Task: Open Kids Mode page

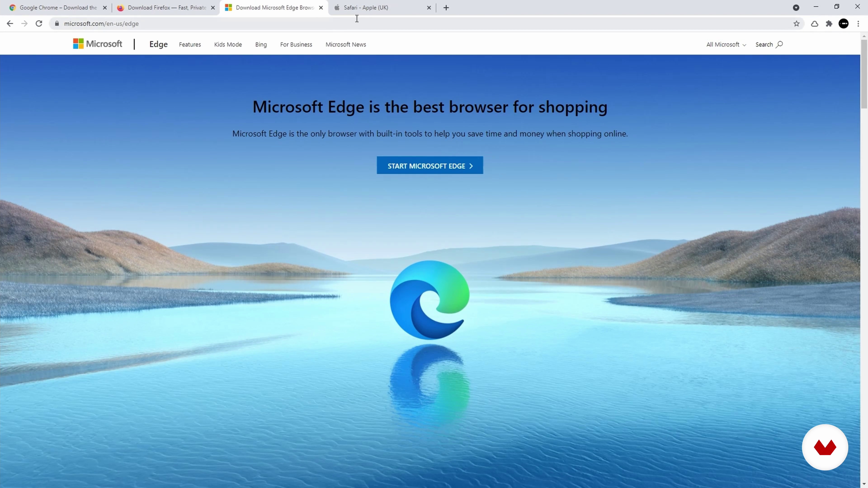Action: (228, 45)
